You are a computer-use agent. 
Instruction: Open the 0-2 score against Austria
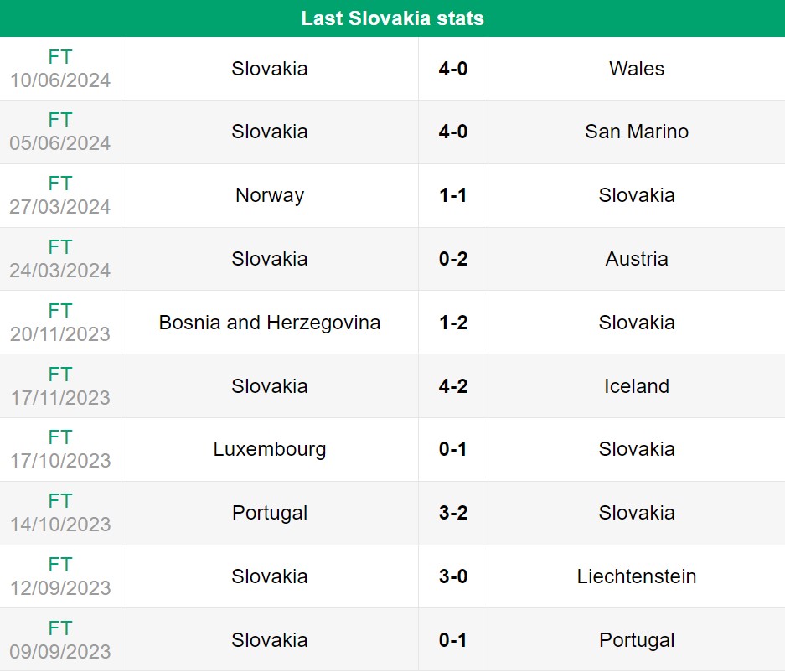tap(453, 259)
